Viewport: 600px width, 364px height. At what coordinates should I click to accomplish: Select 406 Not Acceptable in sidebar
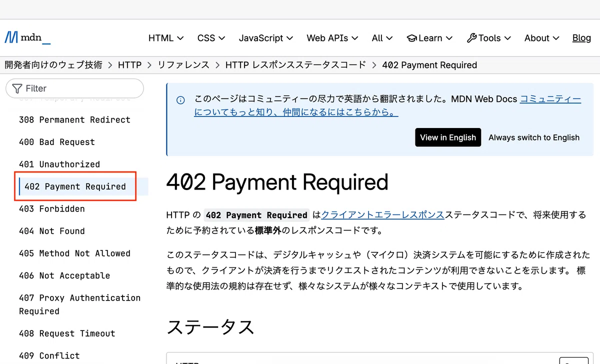point(64,275)
